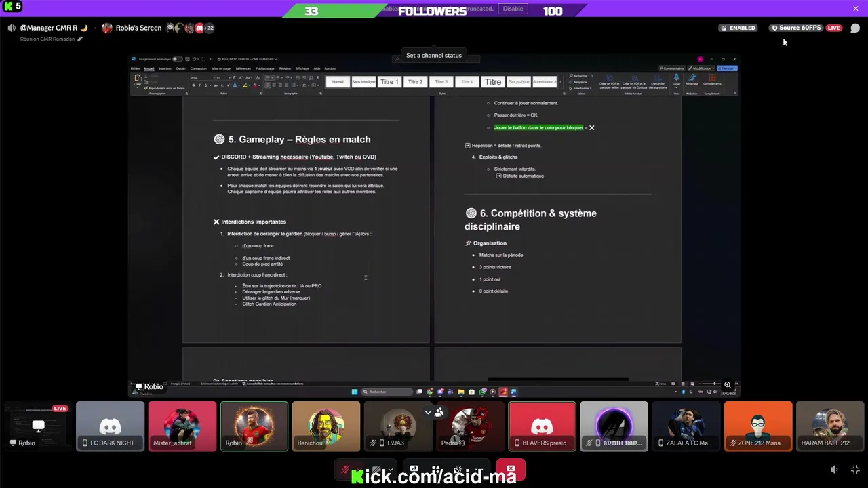This screenshot has height=488, width=868.
Task: Toggle Enregistrement automatique switch in Word
Action: (x=178, y=59)
